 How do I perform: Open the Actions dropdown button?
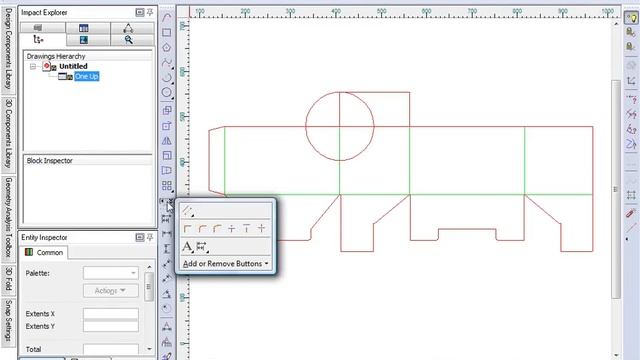[x=111, y=291]
